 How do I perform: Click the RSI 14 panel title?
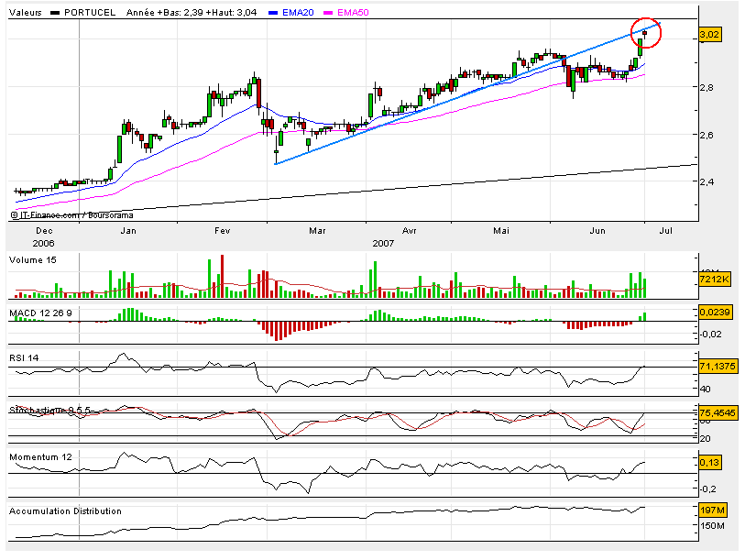point(24,358)
